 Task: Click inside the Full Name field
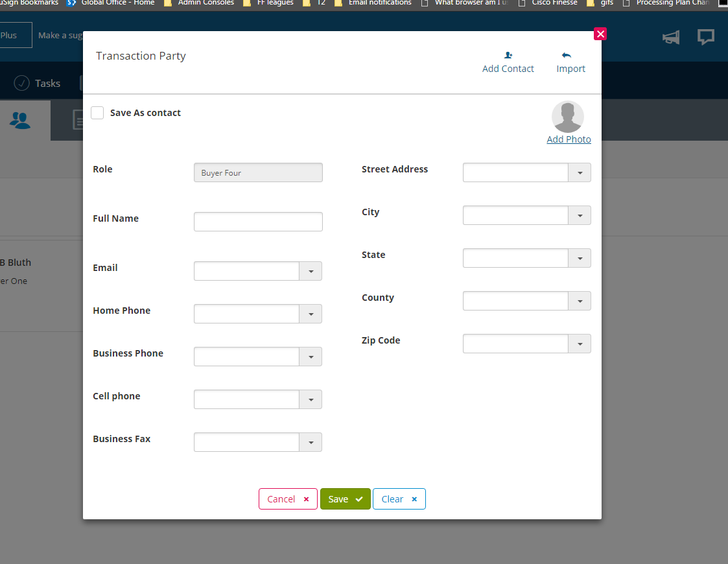pyautogui.click(x=258, y=221)
